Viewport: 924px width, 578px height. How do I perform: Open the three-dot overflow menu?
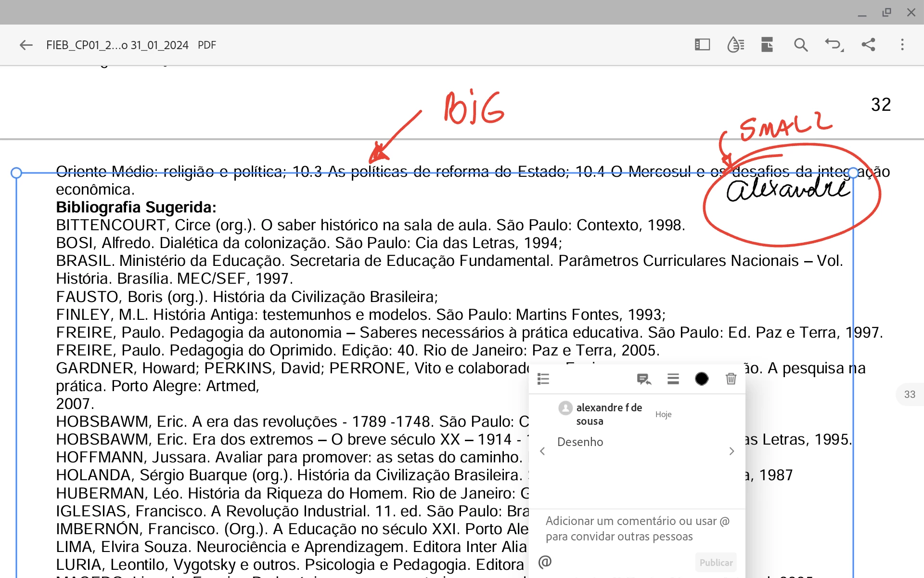pos(902,45)
